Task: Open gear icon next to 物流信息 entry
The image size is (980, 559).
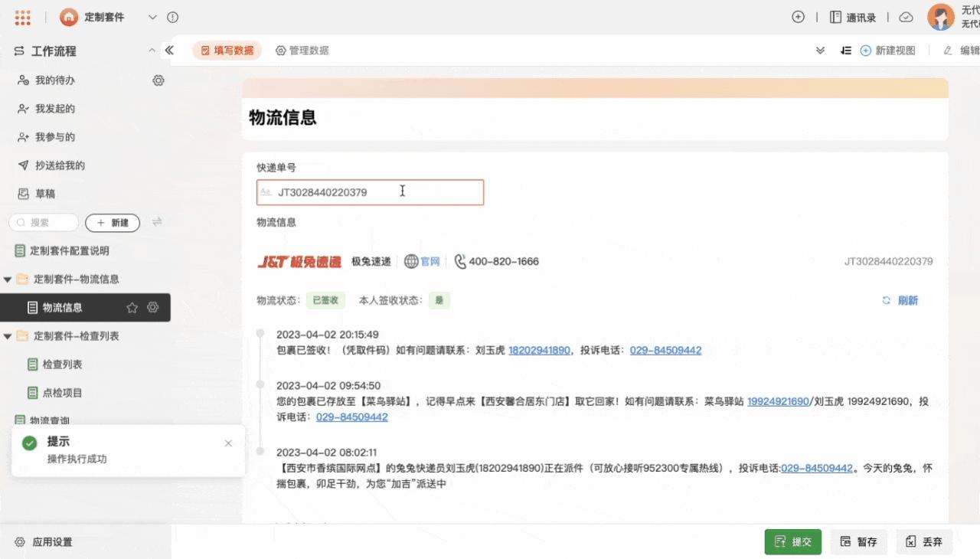Action: pos(152,307)
